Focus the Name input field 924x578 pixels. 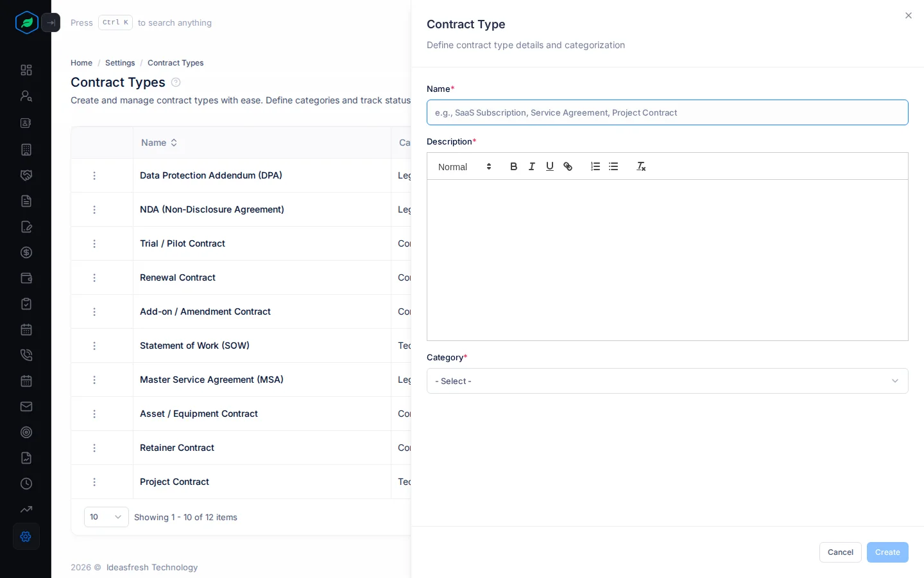click(667, 112)
